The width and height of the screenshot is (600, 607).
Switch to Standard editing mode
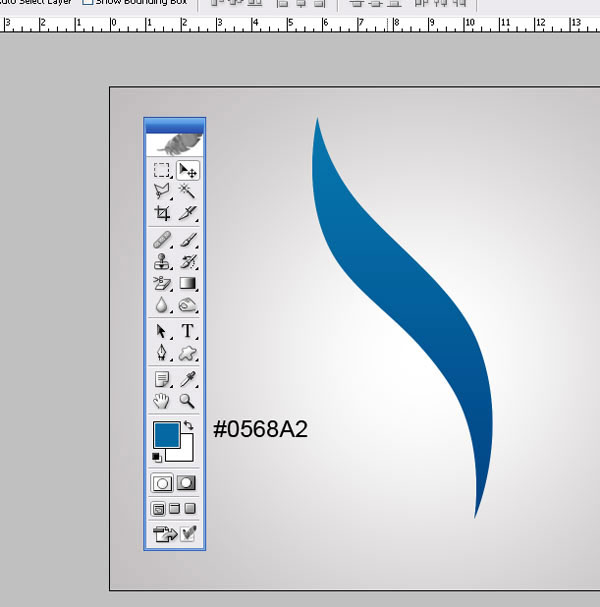(x=161, y=483)
